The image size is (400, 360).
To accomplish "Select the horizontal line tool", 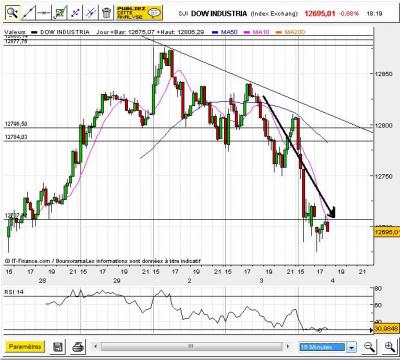I will point(44,13).
